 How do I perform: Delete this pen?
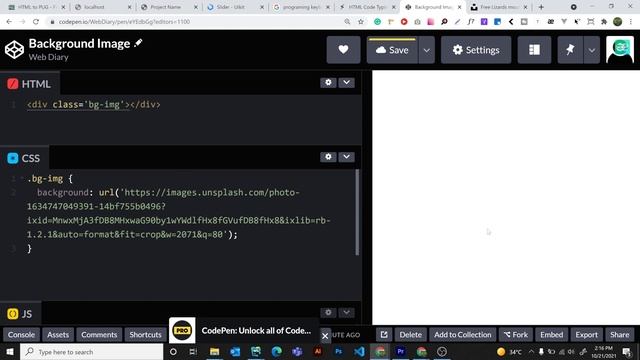coord(411,335)
